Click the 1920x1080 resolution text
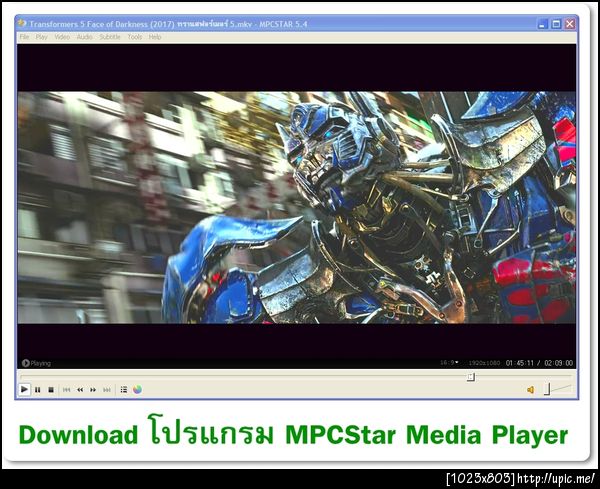The width and height of the screenshot is (600, 489). (484, 363)
